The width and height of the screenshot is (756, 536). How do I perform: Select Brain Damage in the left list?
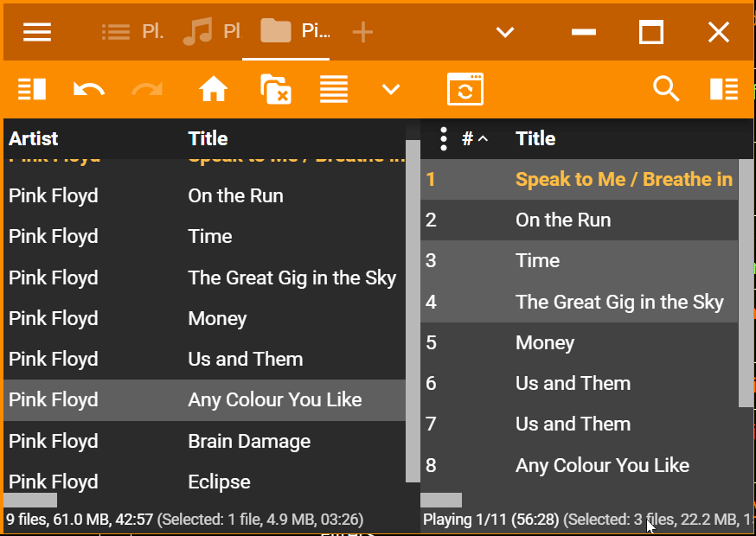(x=249, y=441)
